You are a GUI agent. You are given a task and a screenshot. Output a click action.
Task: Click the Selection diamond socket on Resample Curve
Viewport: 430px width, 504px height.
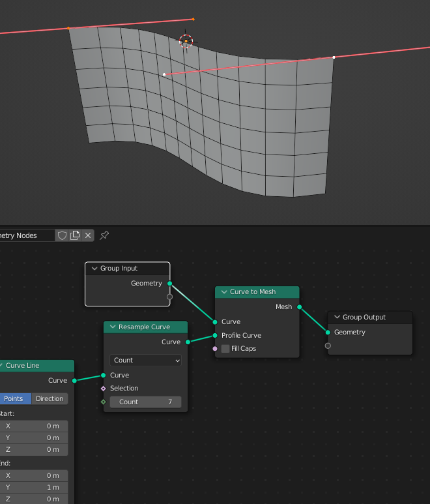coord(103,389)
